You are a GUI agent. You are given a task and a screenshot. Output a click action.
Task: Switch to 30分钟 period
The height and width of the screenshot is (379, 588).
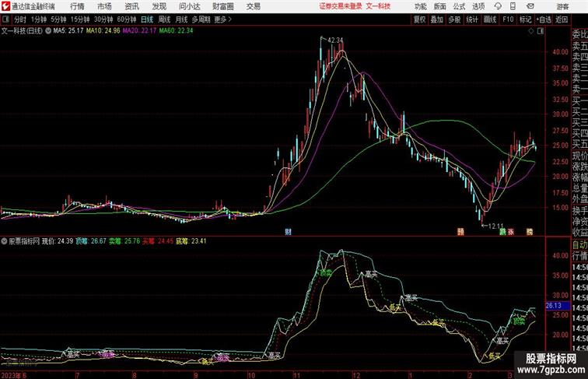[x=103, y=19]
